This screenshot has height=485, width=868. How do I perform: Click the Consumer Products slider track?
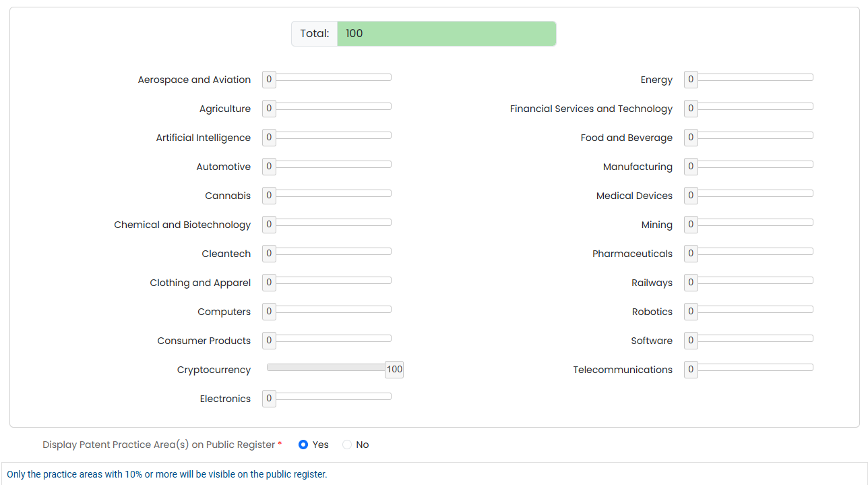[334, 339]
